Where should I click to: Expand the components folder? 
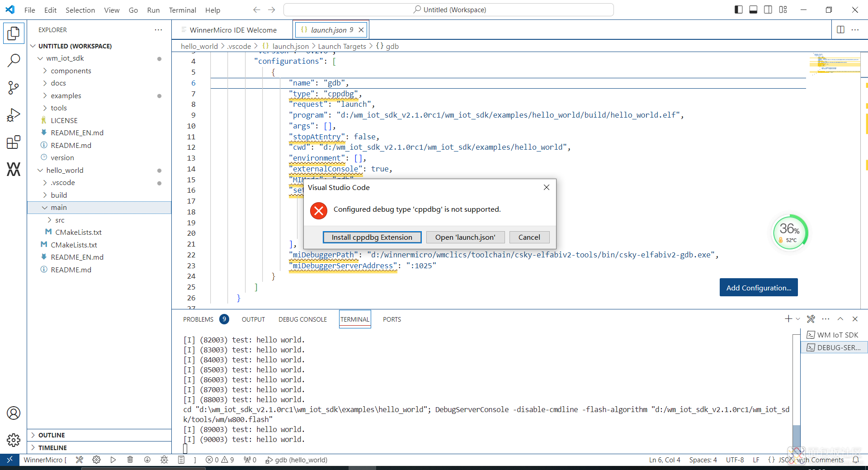[99, 71]
